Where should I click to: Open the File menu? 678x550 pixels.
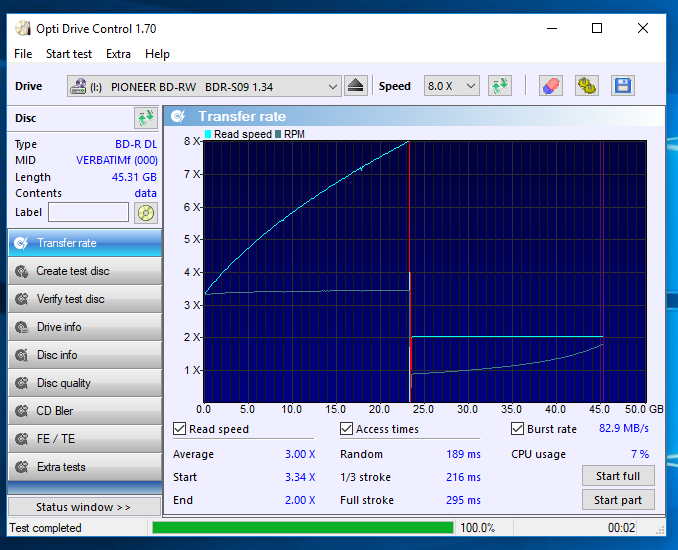click(x=23, y=54)
